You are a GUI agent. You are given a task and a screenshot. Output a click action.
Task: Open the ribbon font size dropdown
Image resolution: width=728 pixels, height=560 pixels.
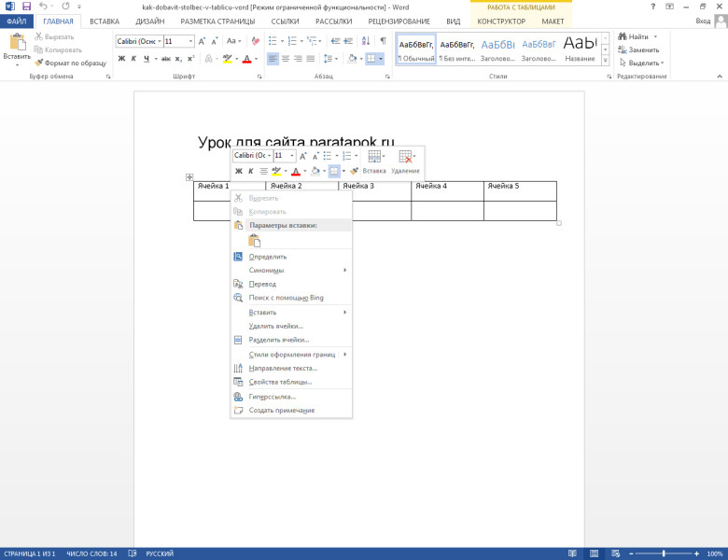191,41
